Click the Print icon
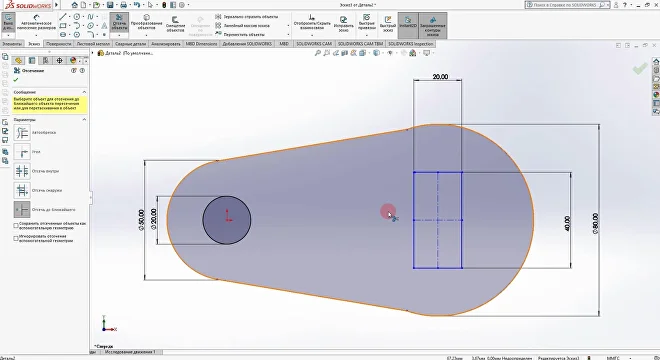Viewport: 660px width, 360px height. (x=123, y=5)
